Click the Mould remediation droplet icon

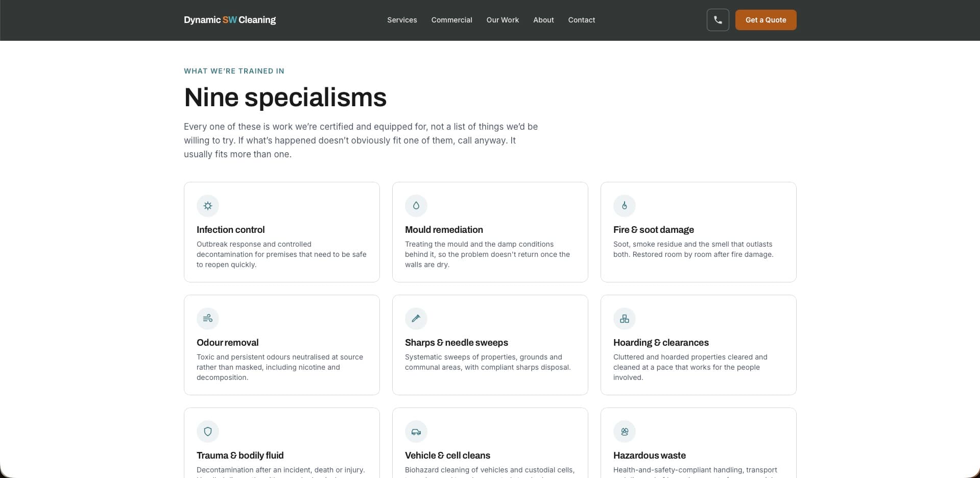(416, 206)
